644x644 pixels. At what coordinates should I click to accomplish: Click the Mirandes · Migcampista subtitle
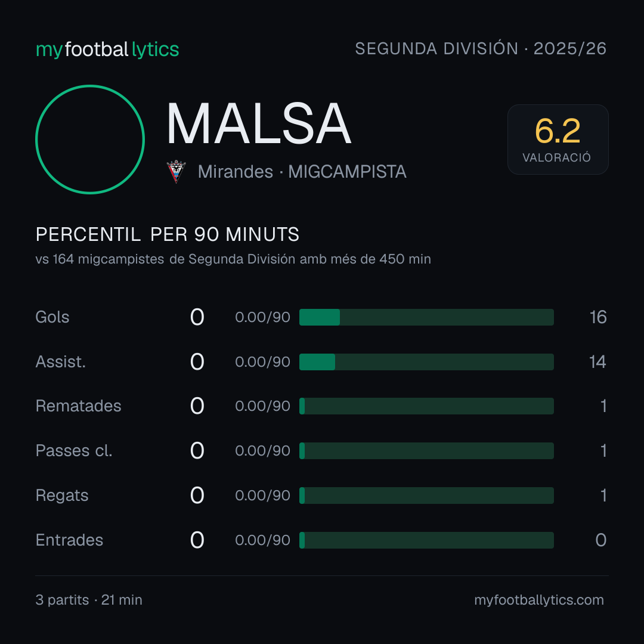point(302,172)
